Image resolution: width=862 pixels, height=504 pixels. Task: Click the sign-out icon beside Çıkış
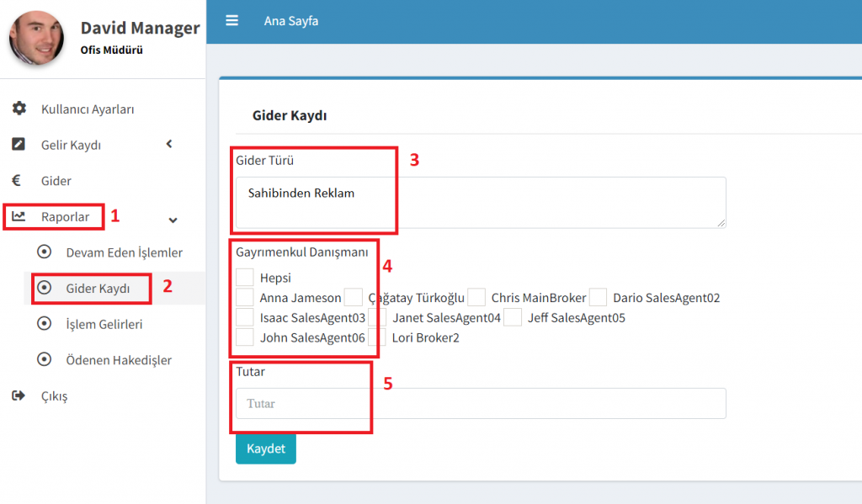coord(19,395)
